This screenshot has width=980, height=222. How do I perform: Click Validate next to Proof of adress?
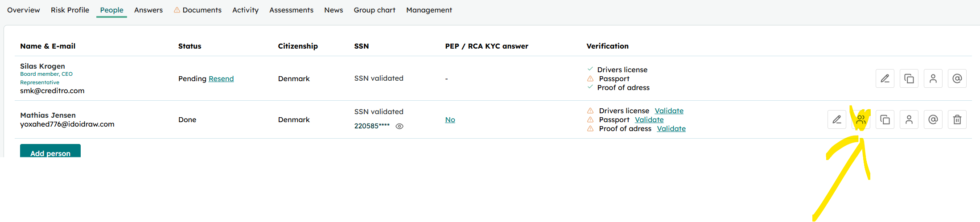coord(671,128)
